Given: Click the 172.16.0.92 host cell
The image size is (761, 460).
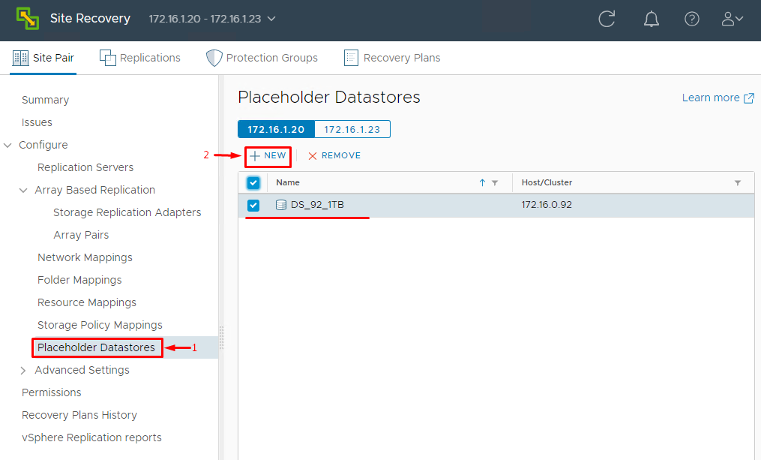Looking at the screenshot, I should pos(546,205).
